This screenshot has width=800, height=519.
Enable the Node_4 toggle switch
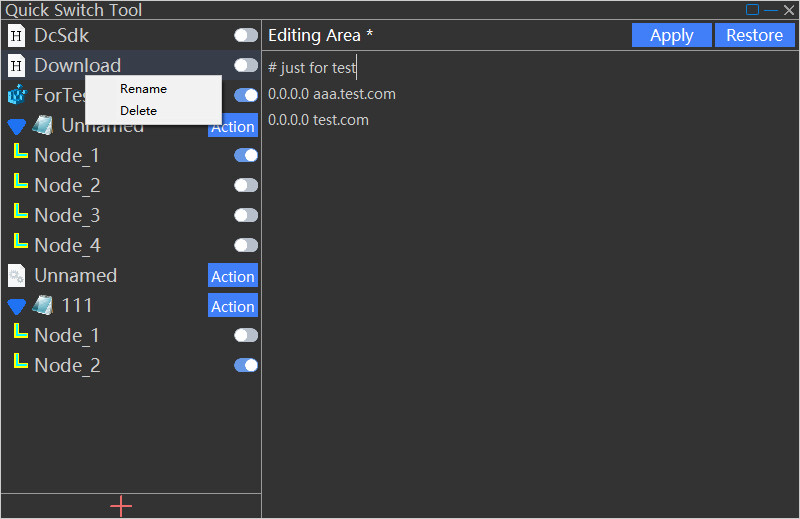(x=245, y=245)
